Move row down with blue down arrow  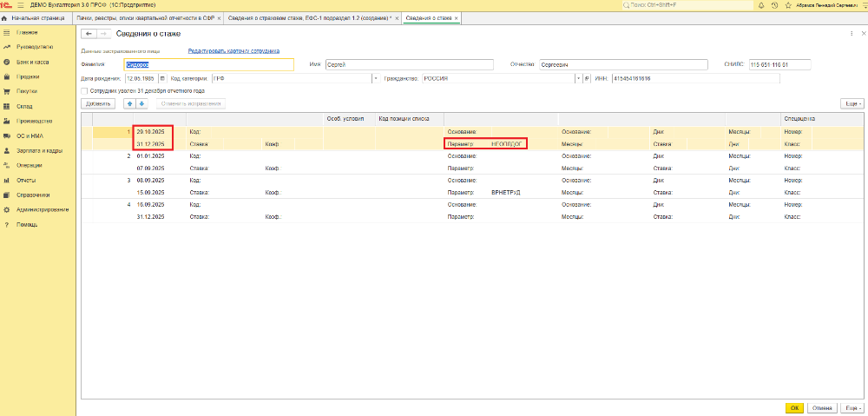141,103
